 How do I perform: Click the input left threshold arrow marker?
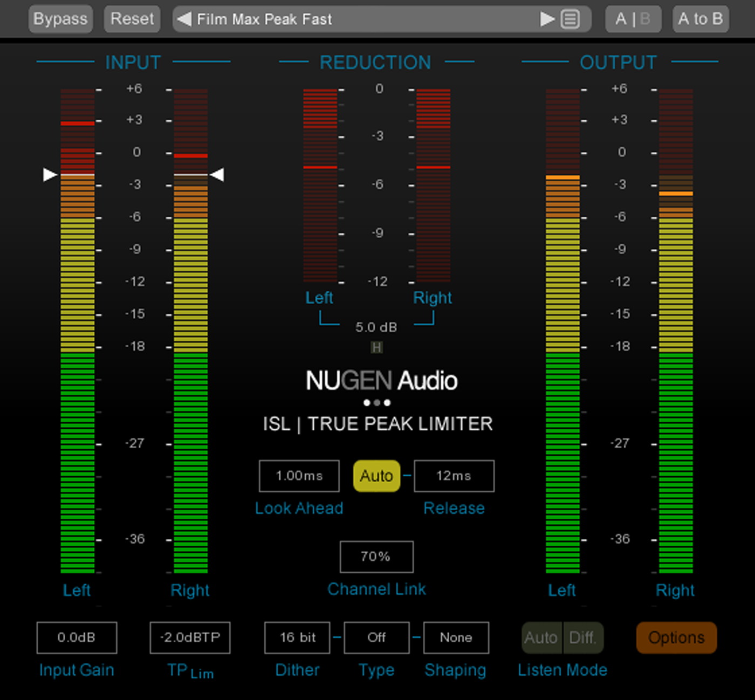tap(50, 175)
